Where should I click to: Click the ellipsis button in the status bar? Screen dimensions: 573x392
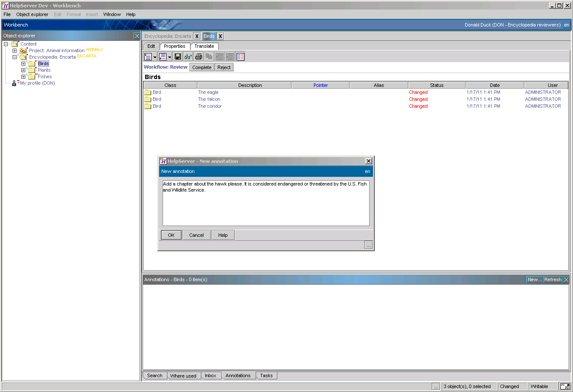coord(436,386)
